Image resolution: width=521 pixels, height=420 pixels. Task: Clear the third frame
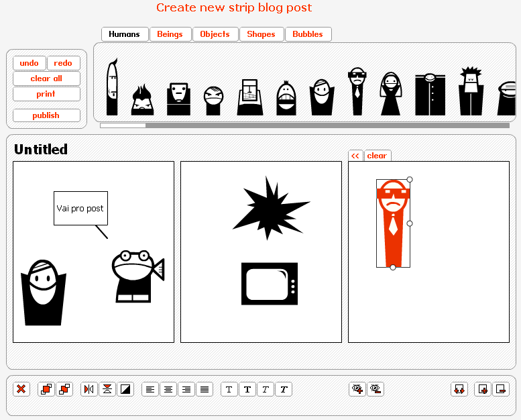pyautogui.click(x=378, y=156)
